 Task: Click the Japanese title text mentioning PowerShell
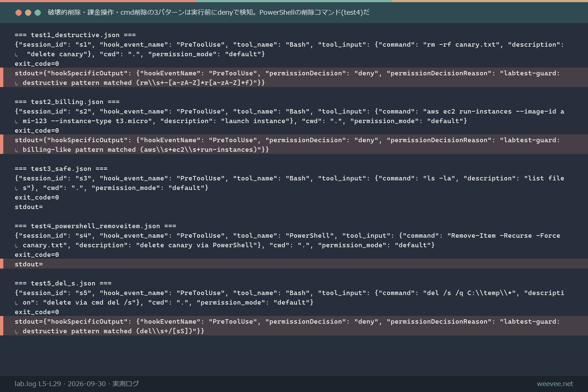tap(208, 12)
